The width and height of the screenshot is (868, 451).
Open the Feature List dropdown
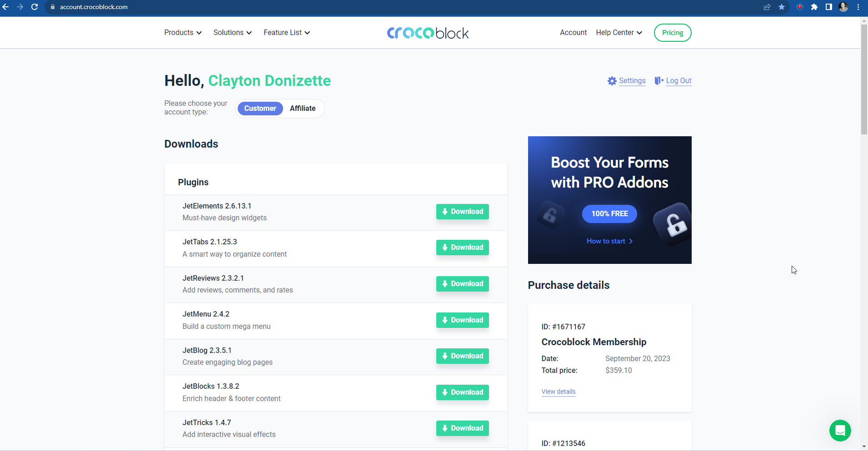(286, 33)
